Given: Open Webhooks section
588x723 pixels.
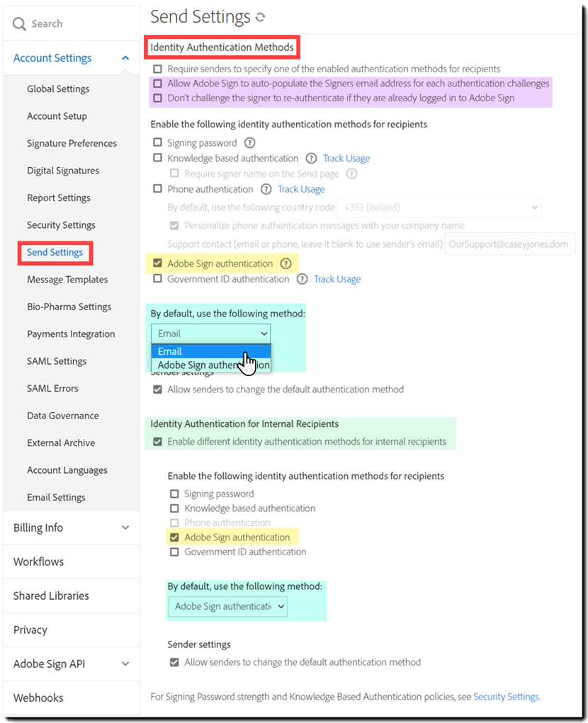Looking at the screenshot, I should pos(72,698).
